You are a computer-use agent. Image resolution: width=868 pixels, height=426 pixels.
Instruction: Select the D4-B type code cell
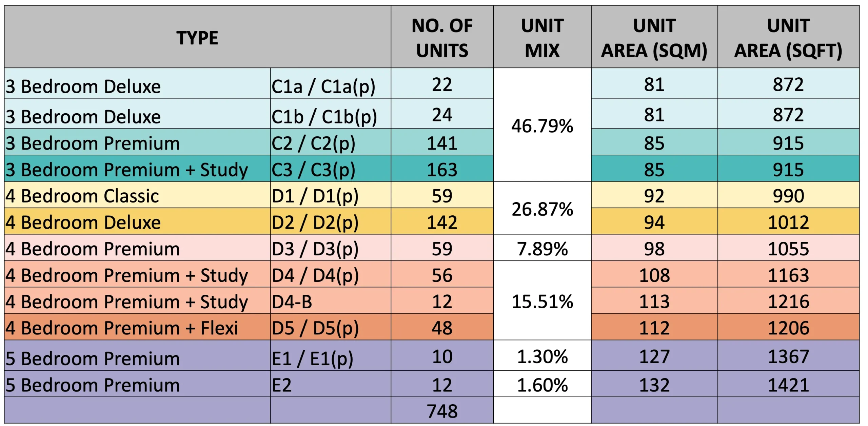tap(292, 301)
